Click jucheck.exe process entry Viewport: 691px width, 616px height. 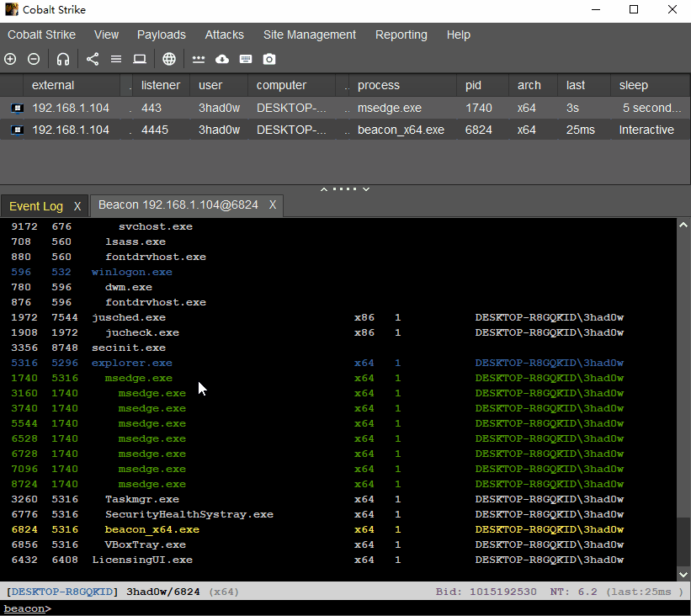coord(142,332)
